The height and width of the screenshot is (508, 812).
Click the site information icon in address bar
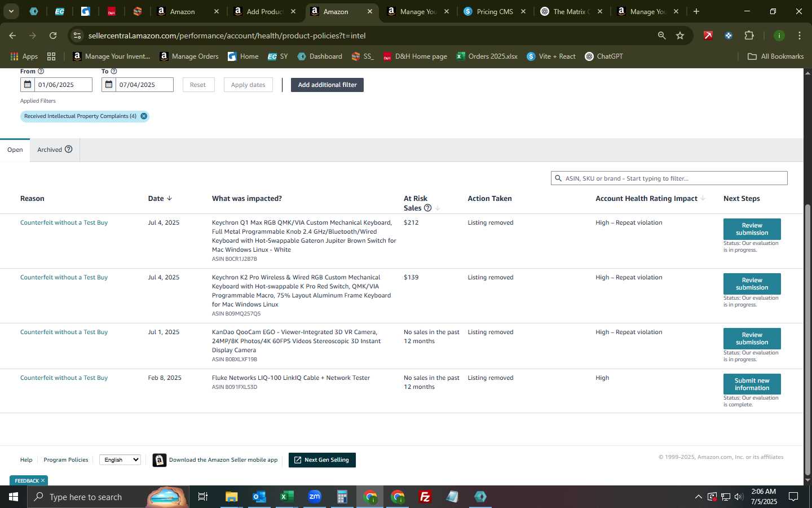click(x=77, y=36)
